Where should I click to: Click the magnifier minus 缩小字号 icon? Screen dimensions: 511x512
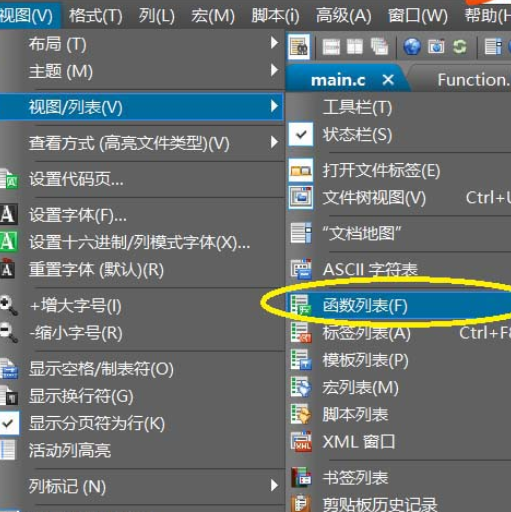(x=9, y=332)
